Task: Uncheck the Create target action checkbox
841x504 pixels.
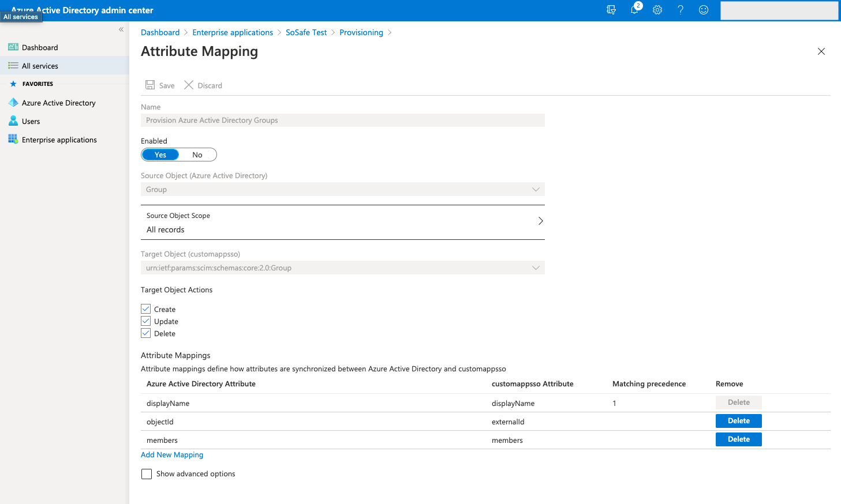Action: point(146,309)
